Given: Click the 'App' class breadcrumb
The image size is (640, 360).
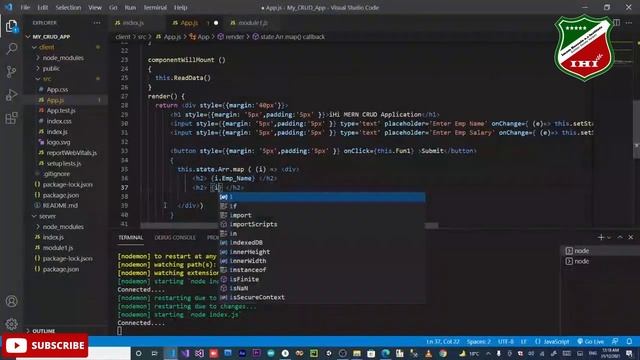Looking at the screenshot, I should (x=199, y=37).
